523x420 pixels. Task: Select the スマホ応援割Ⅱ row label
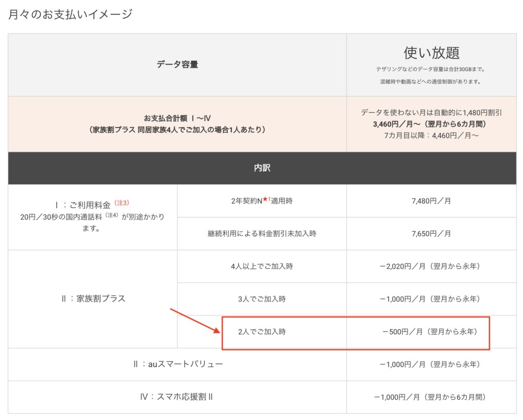click(177, 397)
